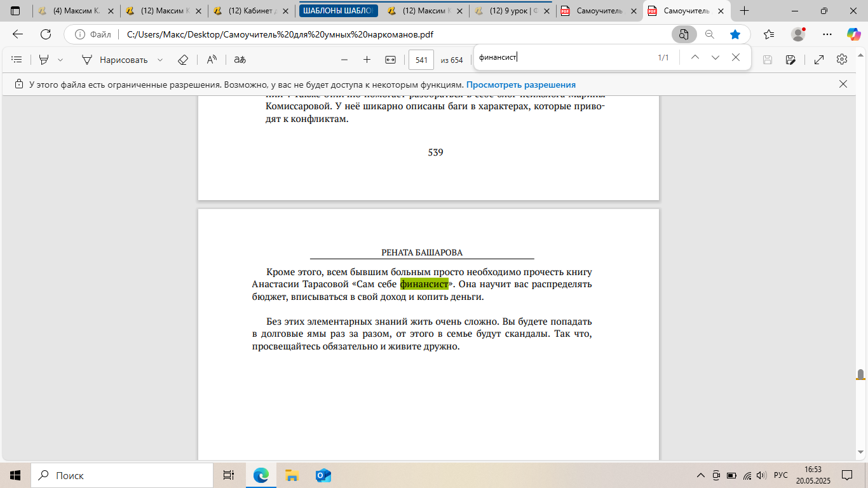Expand the highlighter options dropdown
The image size is (868, 488).
pyautogui.click(x=60, y=60)
